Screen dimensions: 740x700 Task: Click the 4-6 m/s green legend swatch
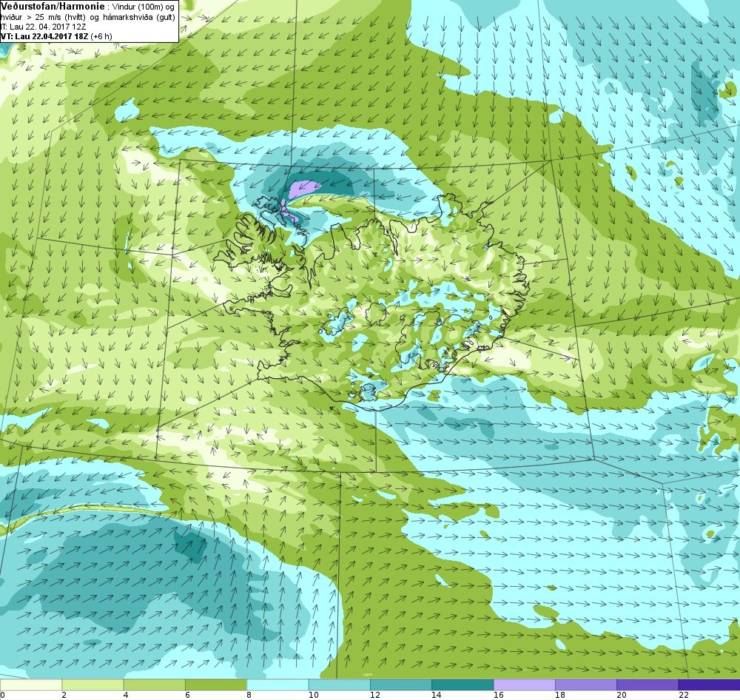[x=155, y=684]
